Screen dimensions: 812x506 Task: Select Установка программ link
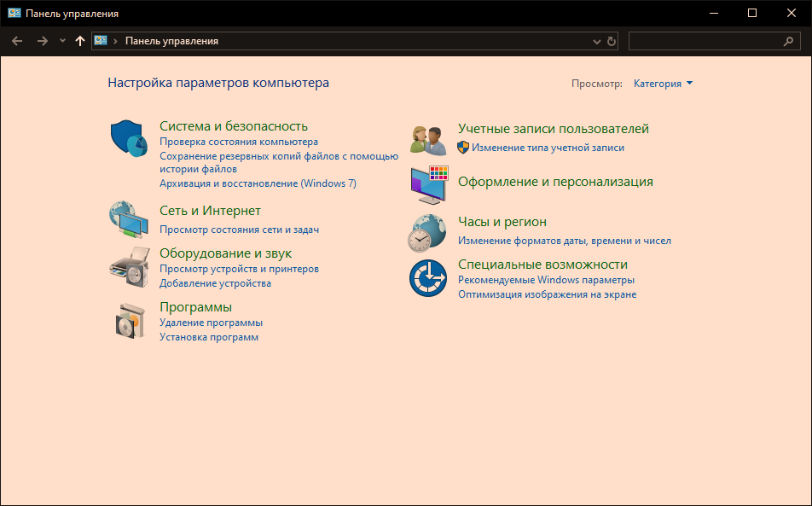[209, 337]
